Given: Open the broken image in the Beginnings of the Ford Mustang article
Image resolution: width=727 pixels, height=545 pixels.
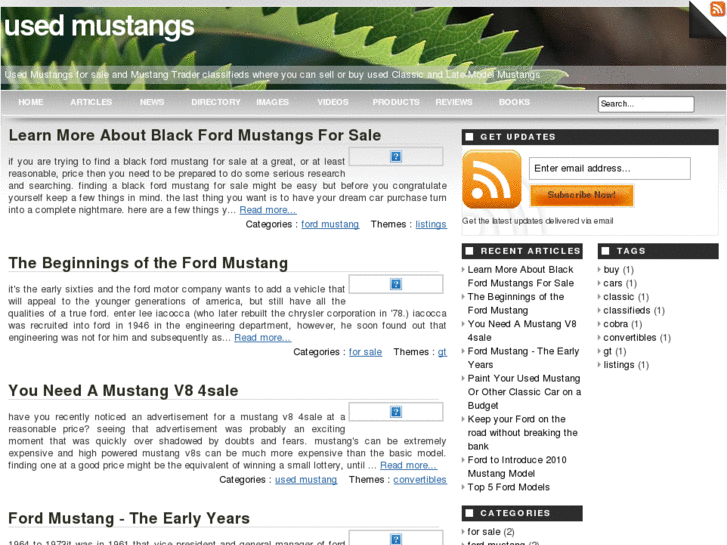Looking at the screenshot, I should (x=395, y=284).
